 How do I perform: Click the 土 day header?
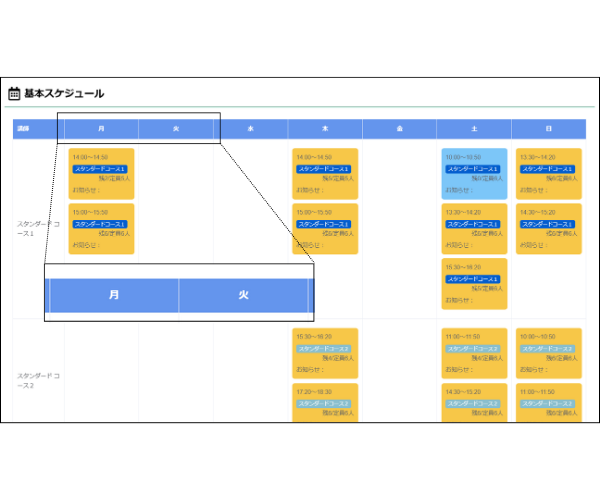473,129
